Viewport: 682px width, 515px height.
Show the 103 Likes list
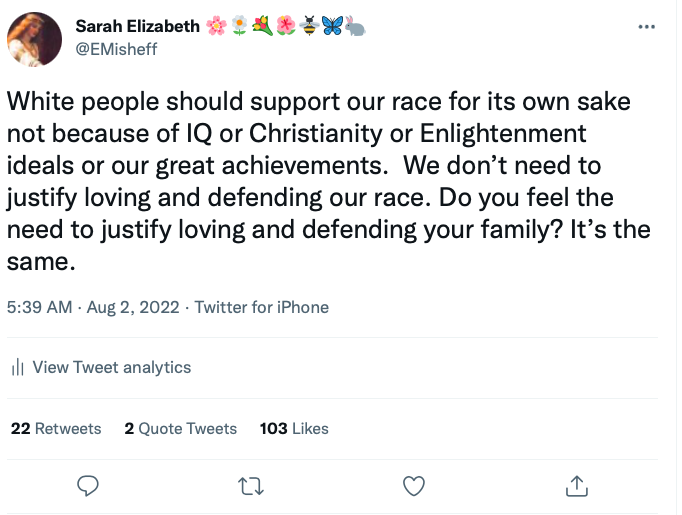(294, 428)
